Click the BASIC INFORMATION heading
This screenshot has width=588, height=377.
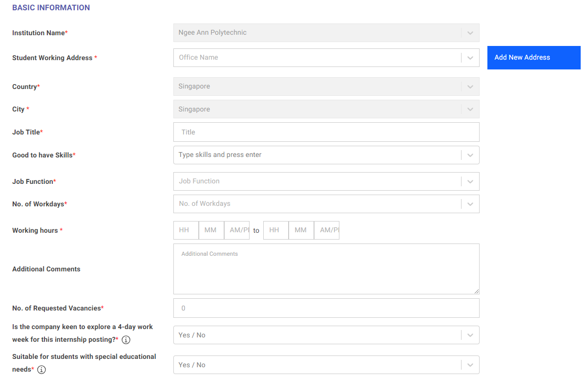51,7
